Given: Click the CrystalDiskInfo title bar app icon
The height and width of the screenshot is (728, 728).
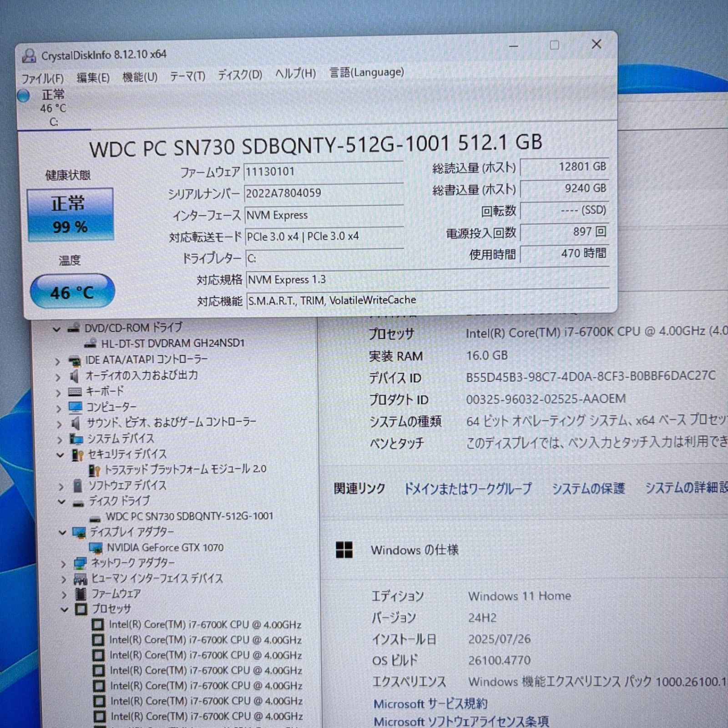Looking at the screenshot, I should (x=29, y=56).
